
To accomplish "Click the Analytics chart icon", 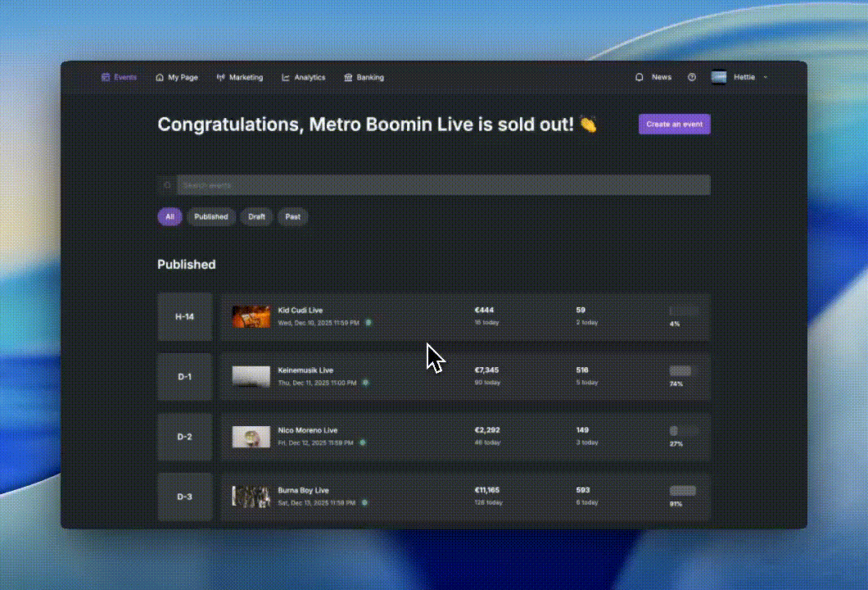I will pyautogui.click(x=286, y=78).
